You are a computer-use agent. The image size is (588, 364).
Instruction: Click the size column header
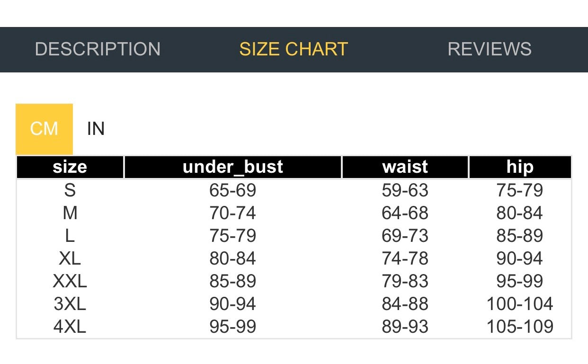tap(70, 167)
